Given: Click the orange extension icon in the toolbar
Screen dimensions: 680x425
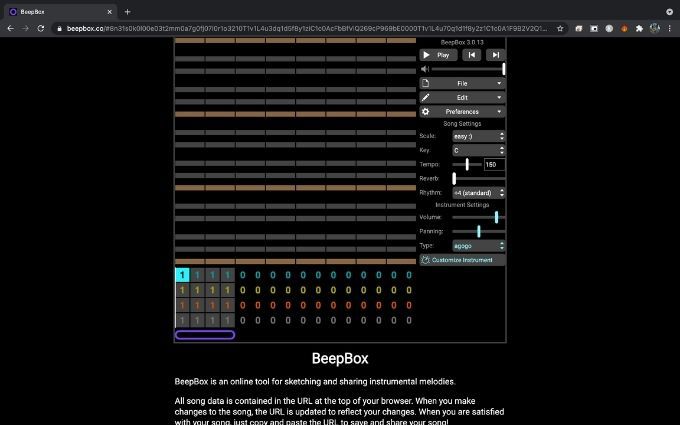Looking at the screenshot, I should [x=624, y=29].
